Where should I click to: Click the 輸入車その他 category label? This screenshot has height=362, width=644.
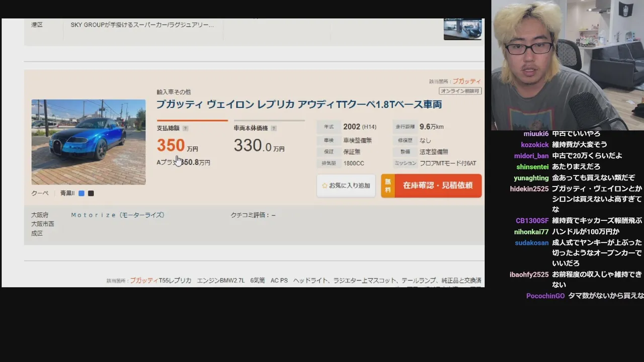(174, 92)
